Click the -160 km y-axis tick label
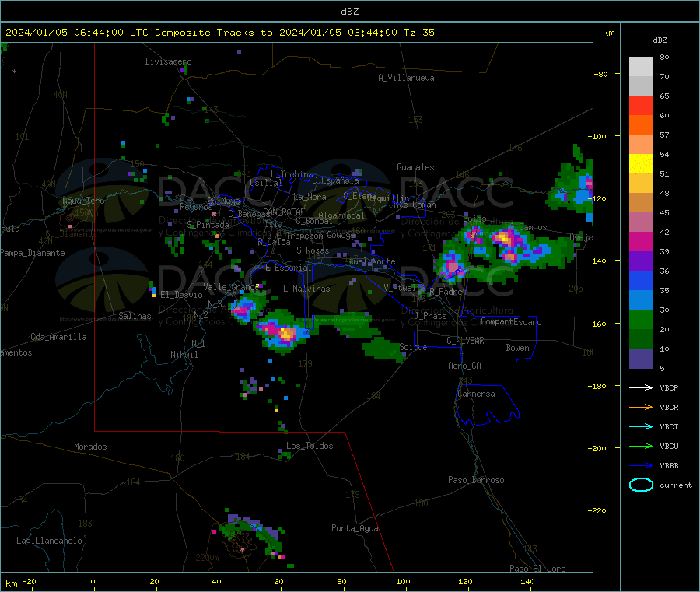 (x=597, y=324)
